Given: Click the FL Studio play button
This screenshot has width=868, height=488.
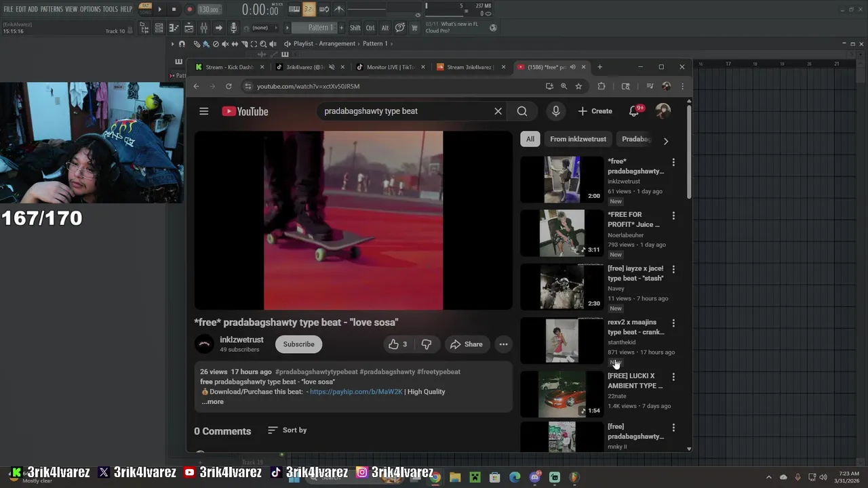Looking at the screenshot, I should pos(160,9).
